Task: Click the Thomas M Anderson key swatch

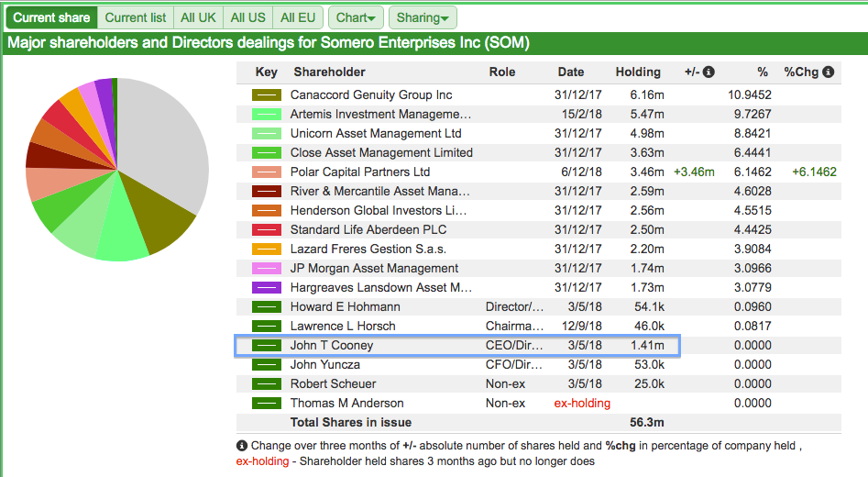Action: click(x=267, y=404)
